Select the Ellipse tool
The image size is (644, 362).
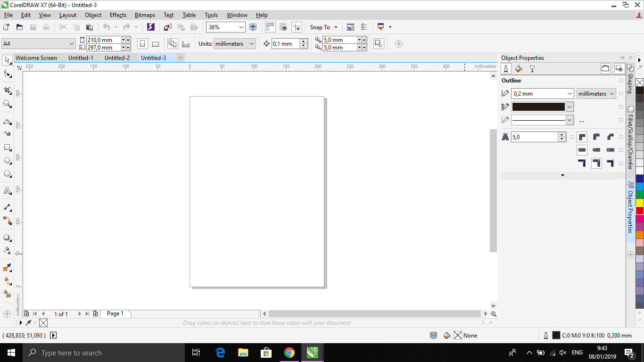7,161
